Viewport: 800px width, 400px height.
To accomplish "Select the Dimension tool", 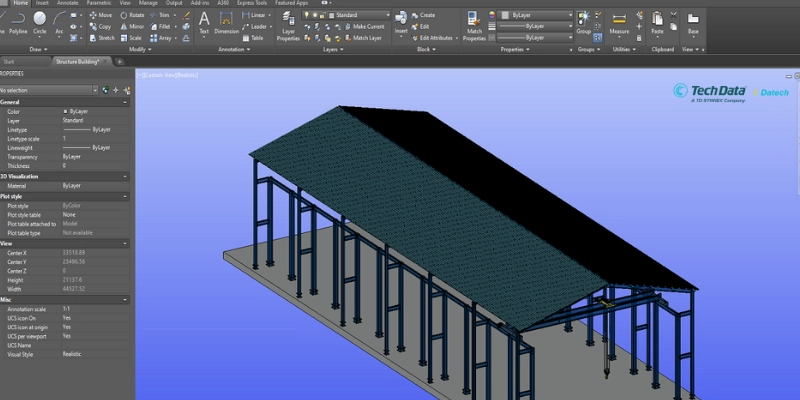I will coord(226,22).
